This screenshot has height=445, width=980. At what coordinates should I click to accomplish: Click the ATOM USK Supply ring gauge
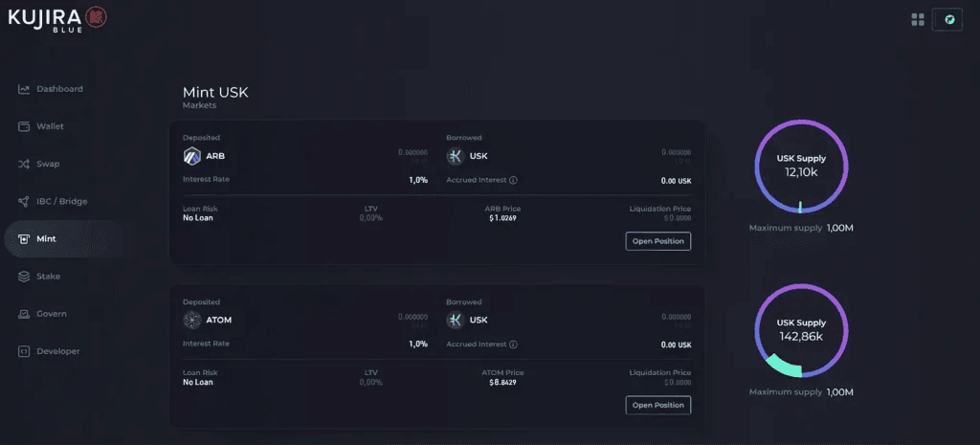[801, 330]
